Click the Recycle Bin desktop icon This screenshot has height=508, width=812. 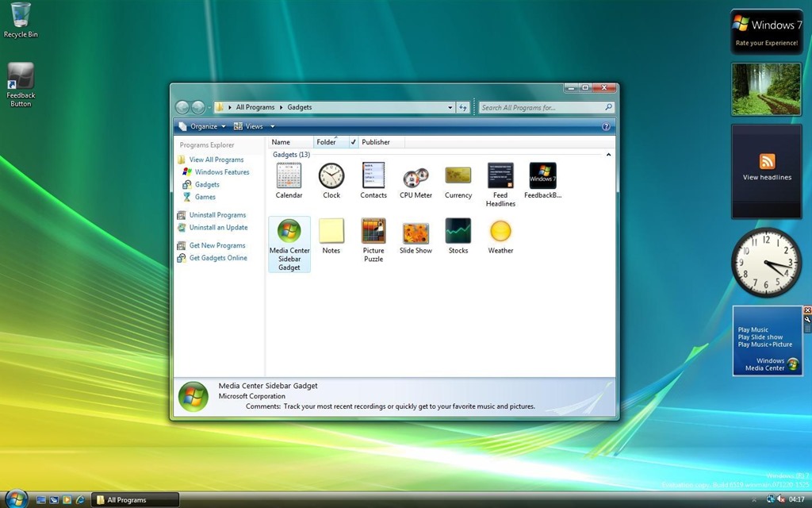point(21,20)
